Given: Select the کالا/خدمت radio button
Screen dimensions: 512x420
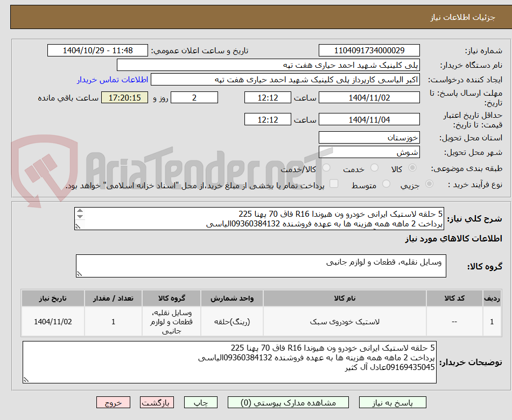Looking at the screenshot, I should click(326, 168).
